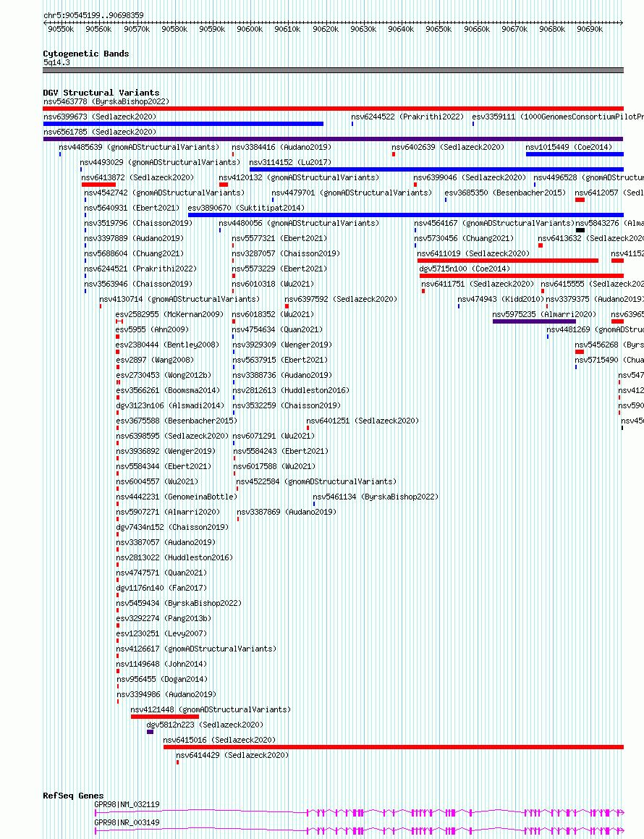Click the blue bar below nsv6399673
This screenshot has width=644, height=839.
[x=184, y=124]
